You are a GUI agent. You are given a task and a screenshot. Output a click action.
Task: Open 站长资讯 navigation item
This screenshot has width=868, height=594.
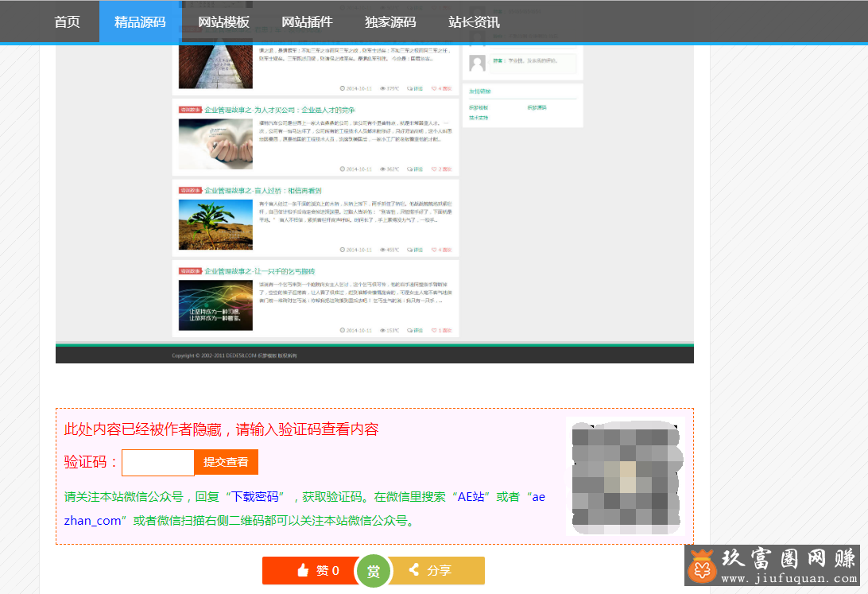point(474,21)
